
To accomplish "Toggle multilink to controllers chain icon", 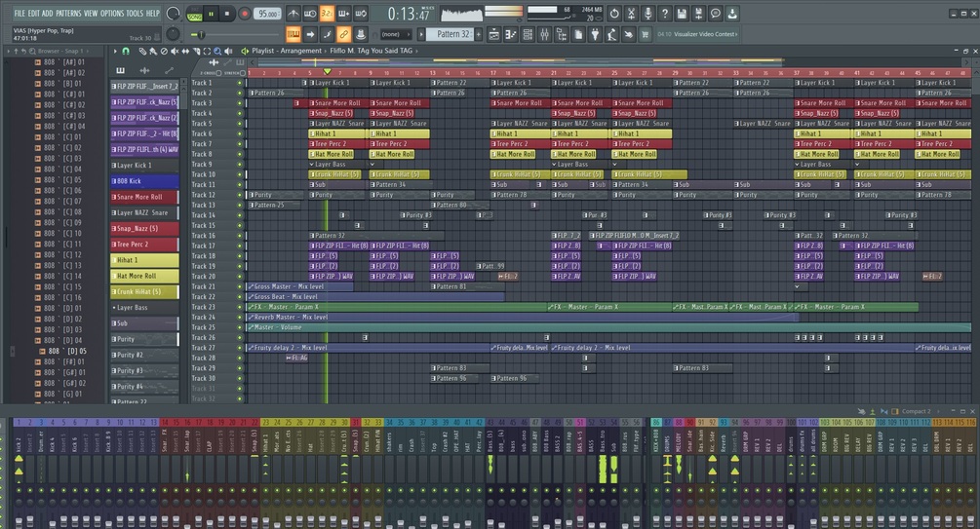I will click(344, 34).
